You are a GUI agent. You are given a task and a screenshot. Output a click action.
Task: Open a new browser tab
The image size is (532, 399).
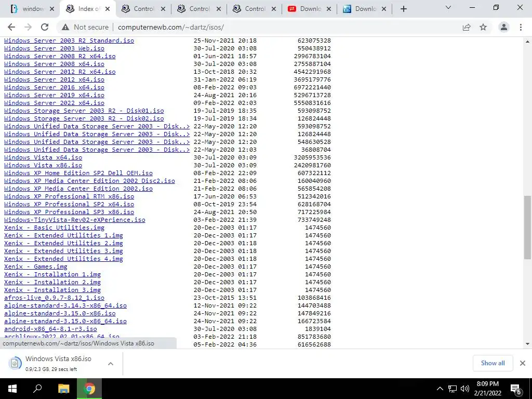403,9
